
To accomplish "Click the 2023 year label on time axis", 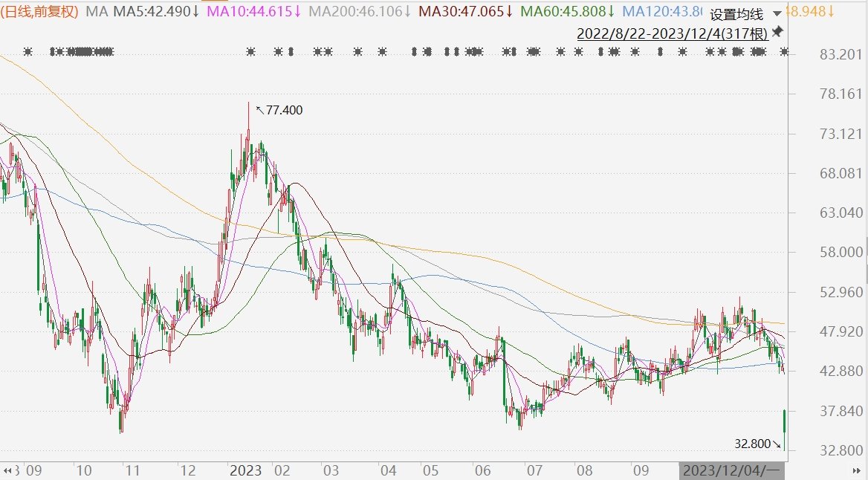I will (x=246, y=470).
